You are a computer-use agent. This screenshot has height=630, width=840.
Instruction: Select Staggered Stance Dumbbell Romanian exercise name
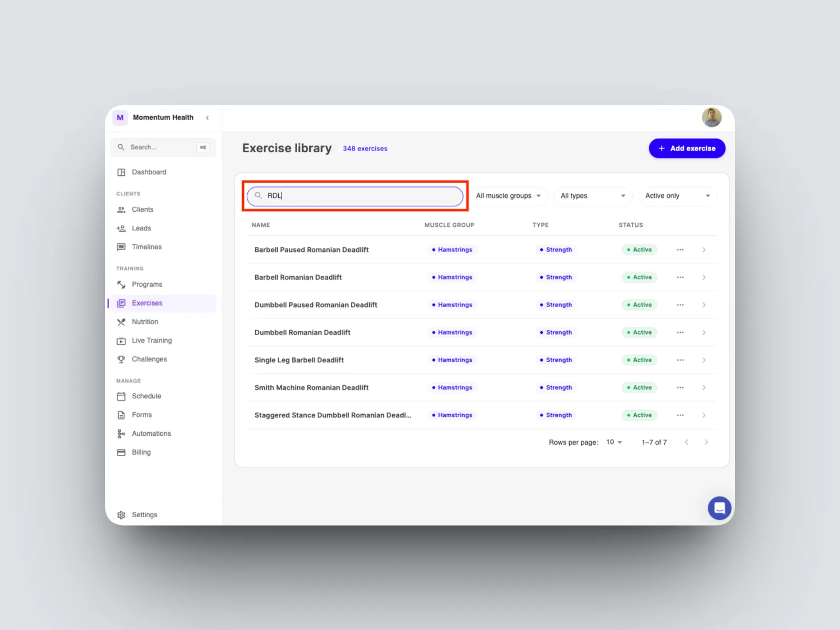point(333,415)
